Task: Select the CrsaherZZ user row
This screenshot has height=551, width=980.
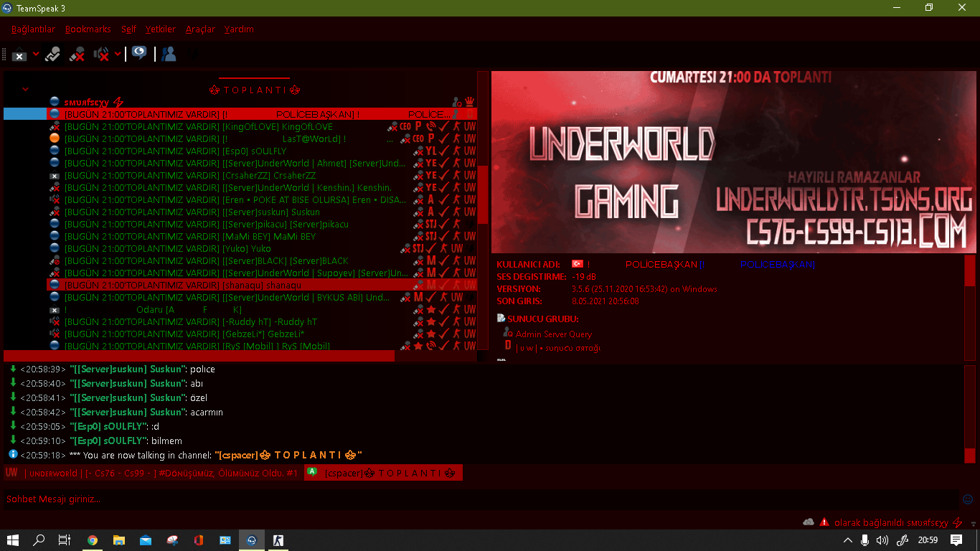Action: tap(262, 175)
